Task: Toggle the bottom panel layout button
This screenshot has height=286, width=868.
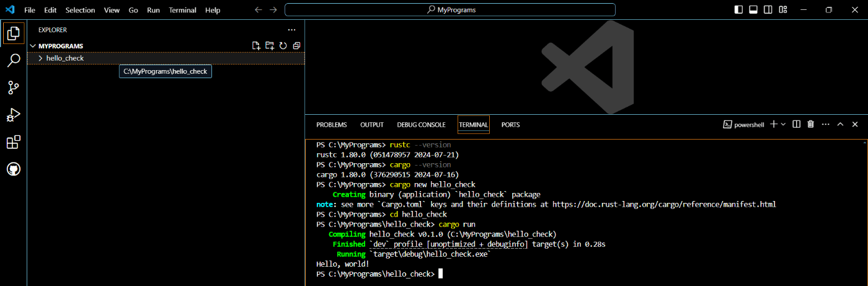Action: [753, 10]
